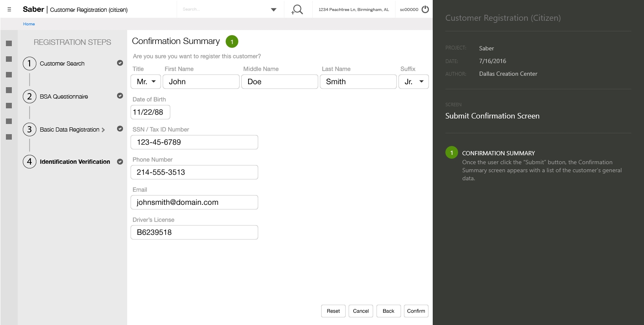This screenshot has height=325, width=644.
Task: Click Dallas Creation Center author text
Action: (x=508, y=74)
